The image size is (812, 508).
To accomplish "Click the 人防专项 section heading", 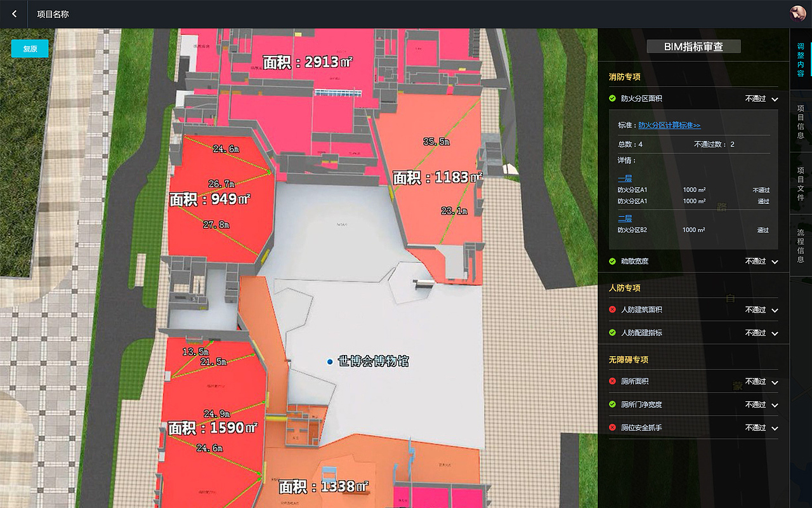I will click(x=625, y=288).
